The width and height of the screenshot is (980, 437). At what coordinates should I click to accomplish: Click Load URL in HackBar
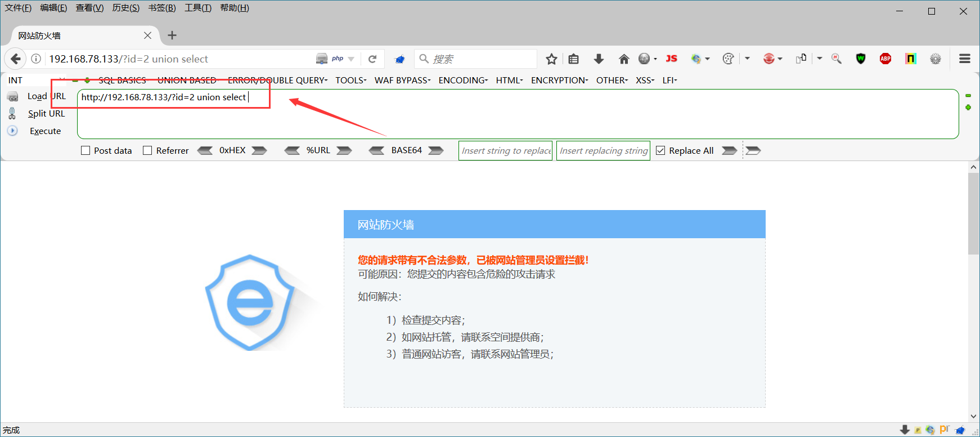47,96
